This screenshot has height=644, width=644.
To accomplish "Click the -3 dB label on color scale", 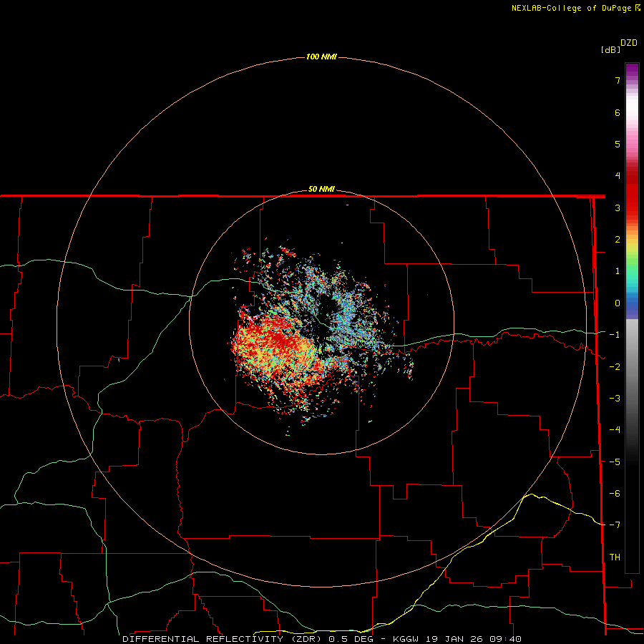I will pos(615,399).
